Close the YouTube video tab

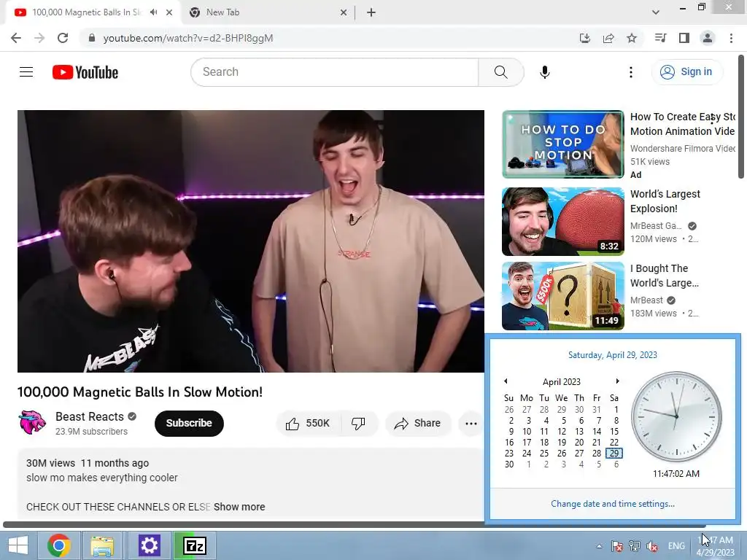coord(169,12)
